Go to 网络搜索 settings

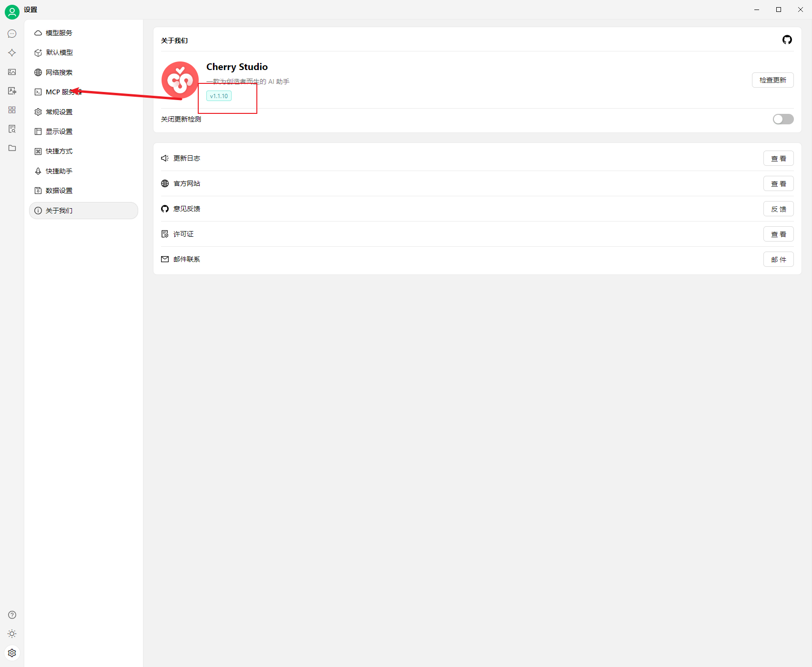83,72
